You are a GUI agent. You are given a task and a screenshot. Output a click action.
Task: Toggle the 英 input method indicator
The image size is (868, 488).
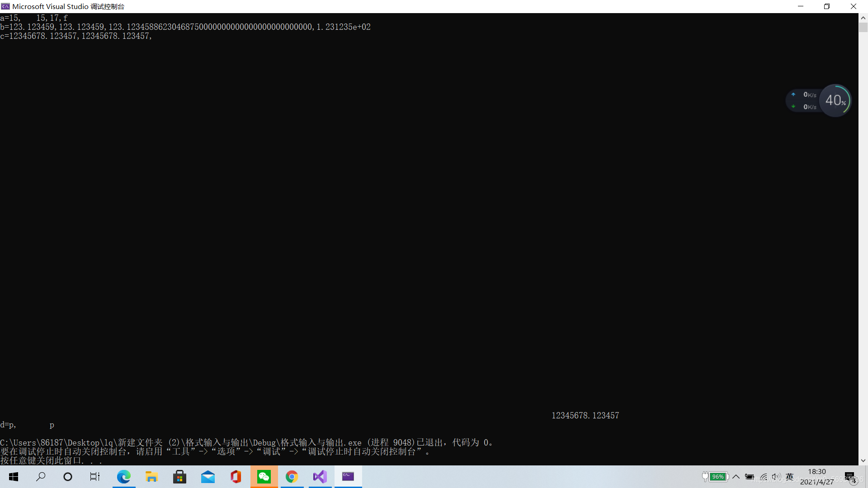pyautogui.click(x=790, y=477)
